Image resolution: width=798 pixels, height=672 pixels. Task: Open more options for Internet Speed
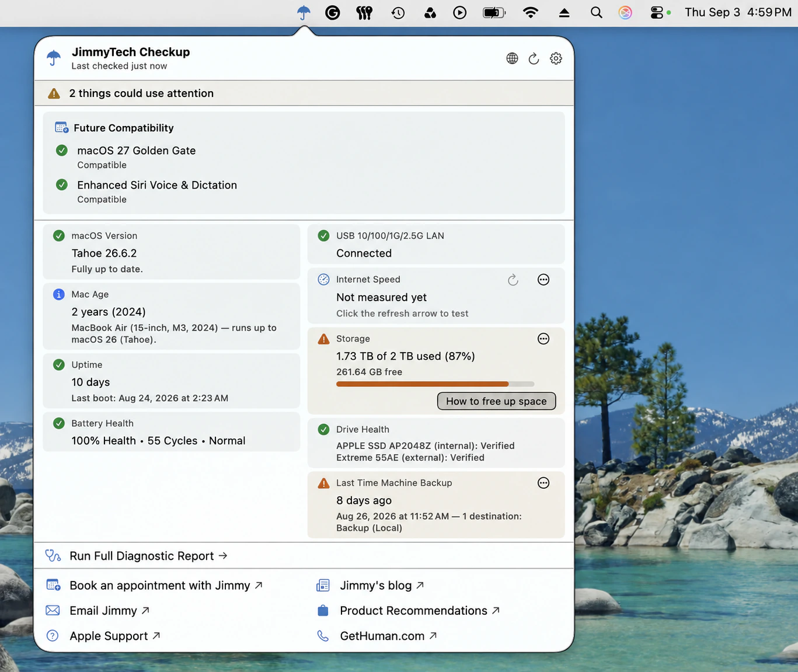[543, 280]
